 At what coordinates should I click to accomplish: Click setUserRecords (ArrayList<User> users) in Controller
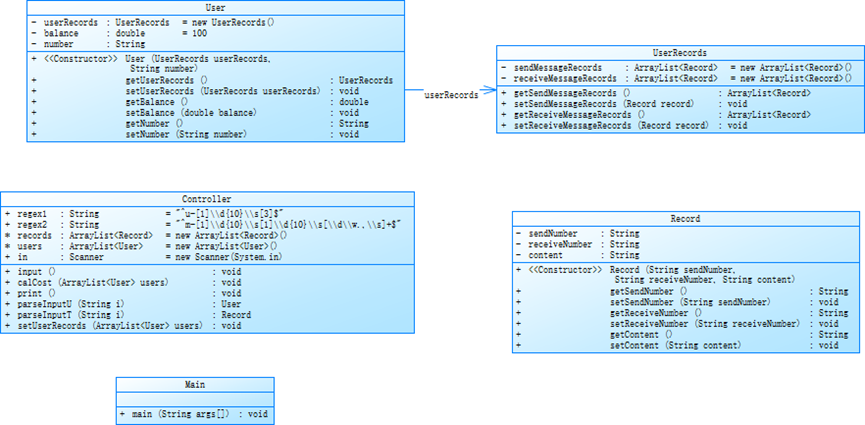tap(122, 326)
